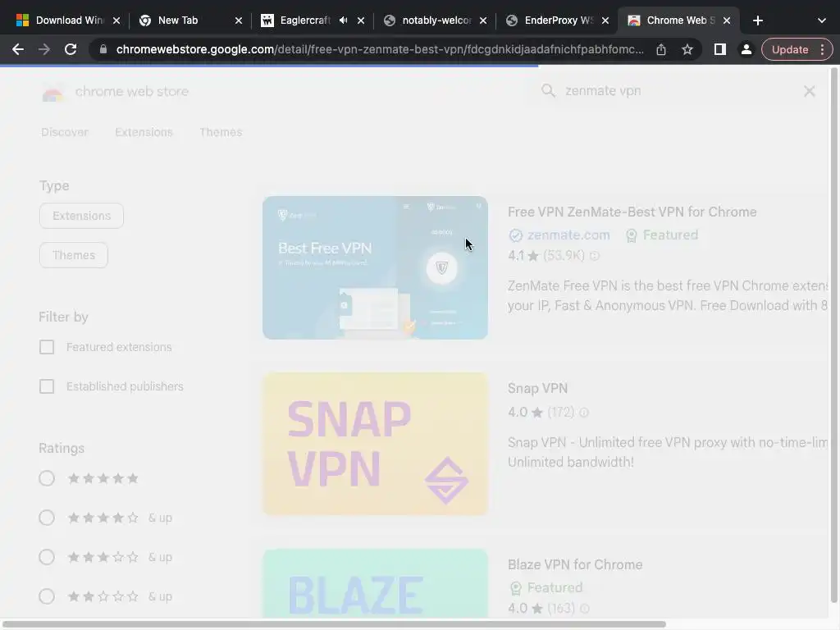Clear the search with X icon

810,91
